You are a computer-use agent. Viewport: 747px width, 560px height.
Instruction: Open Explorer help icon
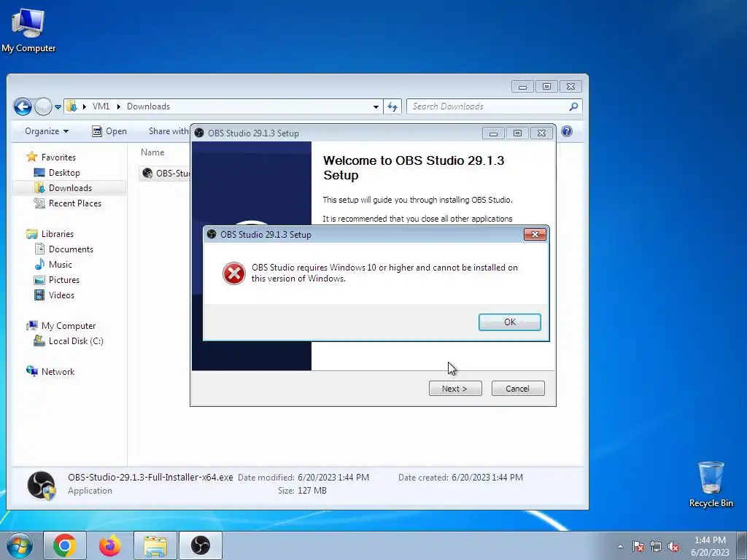point(566,131)
